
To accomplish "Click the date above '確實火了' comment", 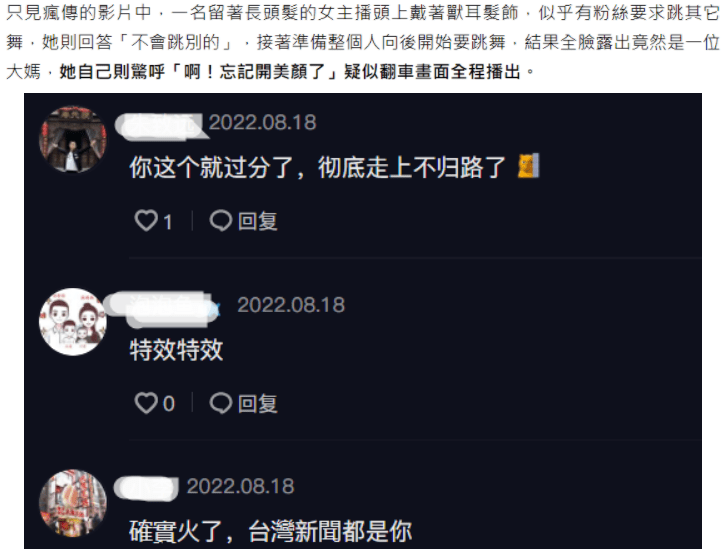I will coord(240,486).
